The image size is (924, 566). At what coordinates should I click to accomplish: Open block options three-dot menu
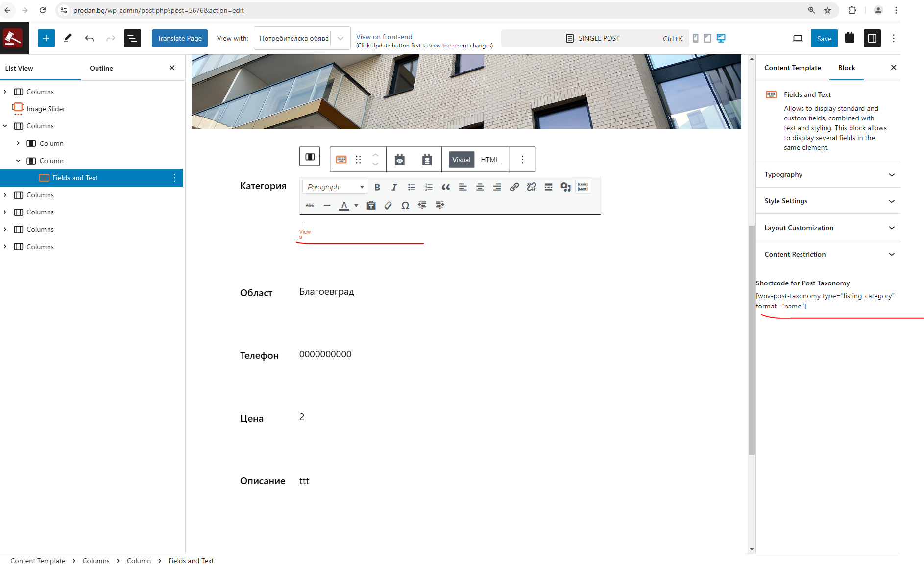tap(522, 160)
